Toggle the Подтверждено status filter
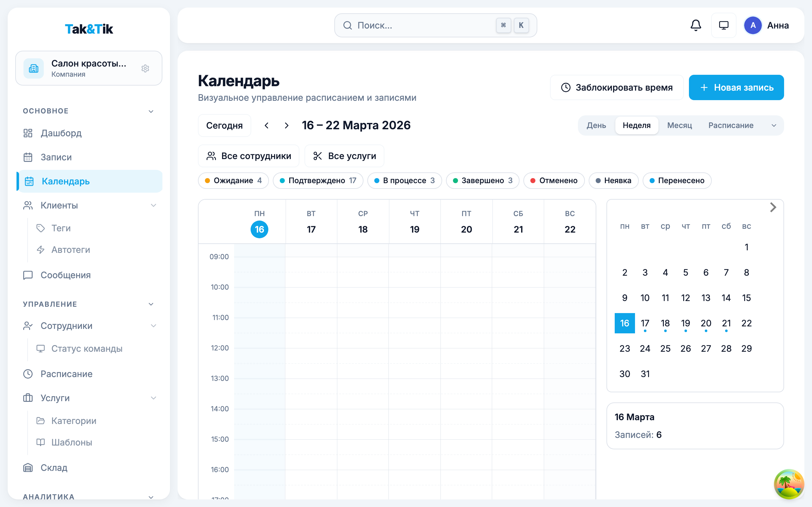Image resolution: width=812 pixels, height=507 pixels. click(318, 180)
